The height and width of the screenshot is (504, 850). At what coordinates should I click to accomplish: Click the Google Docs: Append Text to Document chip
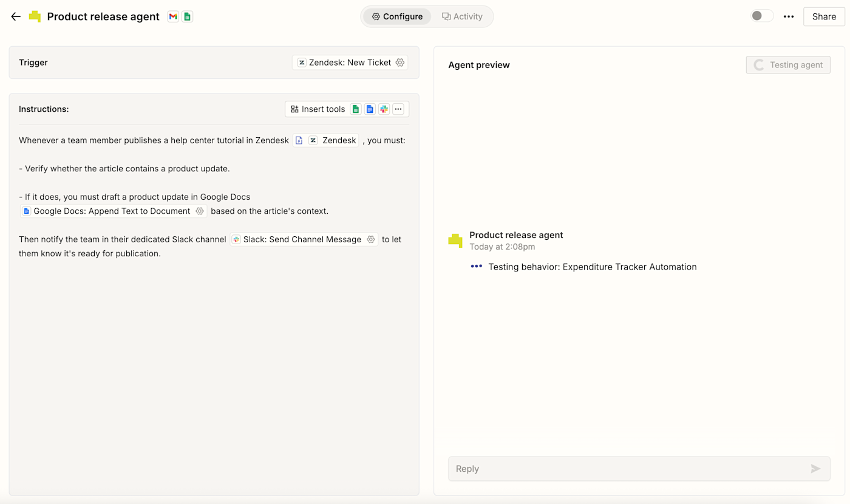click(x=114, y=211)
